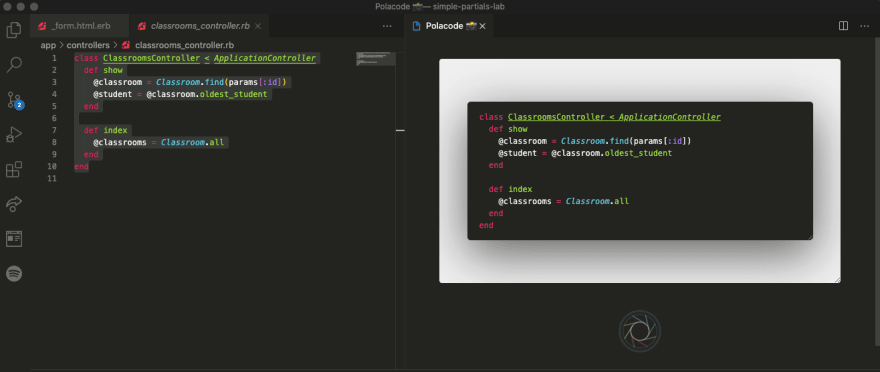Click the Ruby file icon on _form.html.erb tab
The width and height of the screenshot is (880, 372).
(42, 26)
